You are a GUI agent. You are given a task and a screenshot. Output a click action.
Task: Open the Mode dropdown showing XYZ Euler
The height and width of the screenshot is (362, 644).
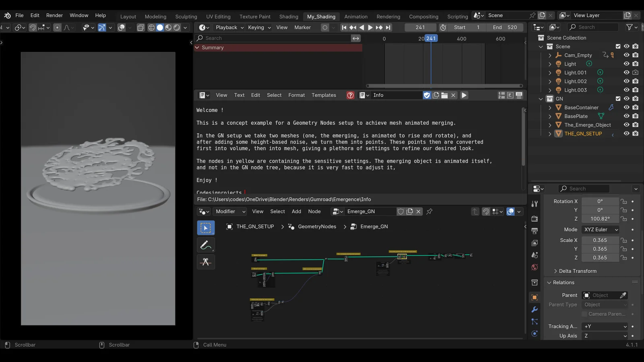coord(600,229)
